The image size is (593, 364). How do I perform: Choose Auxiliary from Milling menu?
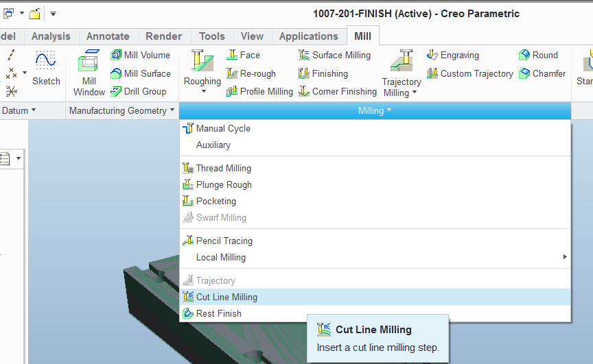coord(375,145)
